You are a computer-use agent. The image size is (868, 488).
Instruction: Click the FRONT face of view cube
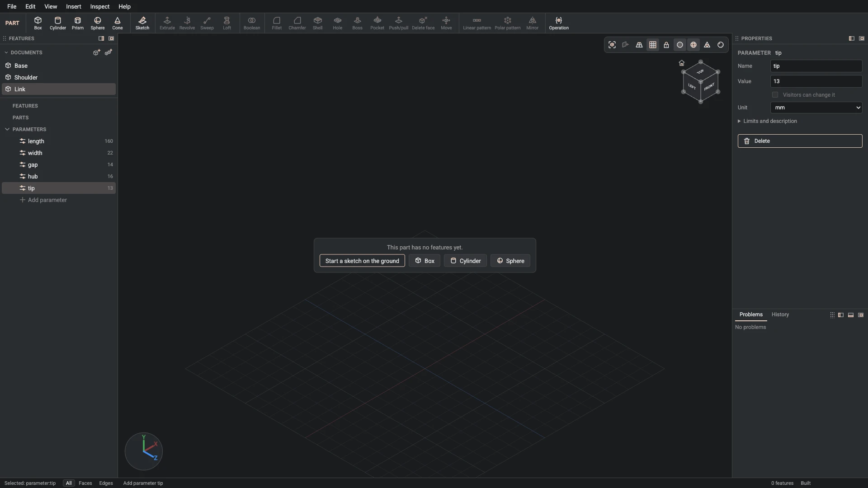coord(709,87)
